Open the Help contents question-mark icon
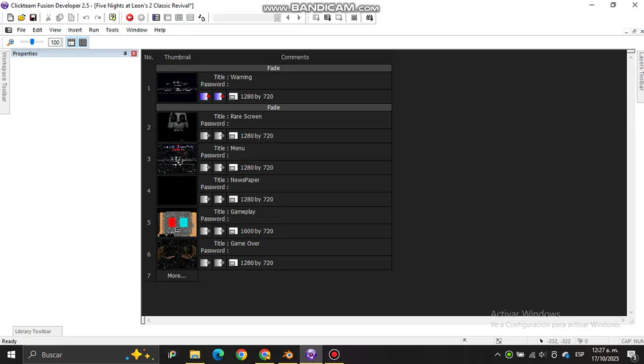The width and height of the screenshot is (644, 364). click(112, 17)
